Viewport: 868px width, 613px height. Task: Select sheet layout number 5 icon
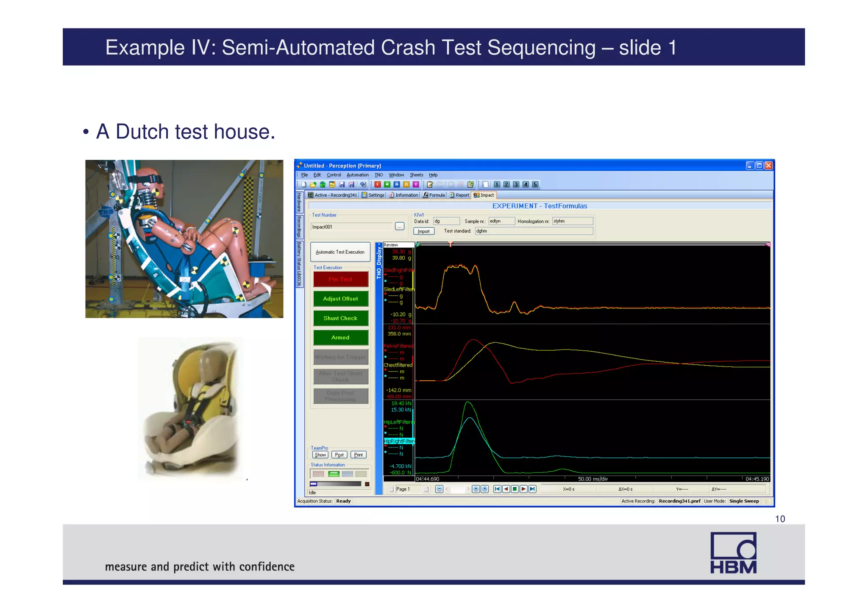[535, 184]
